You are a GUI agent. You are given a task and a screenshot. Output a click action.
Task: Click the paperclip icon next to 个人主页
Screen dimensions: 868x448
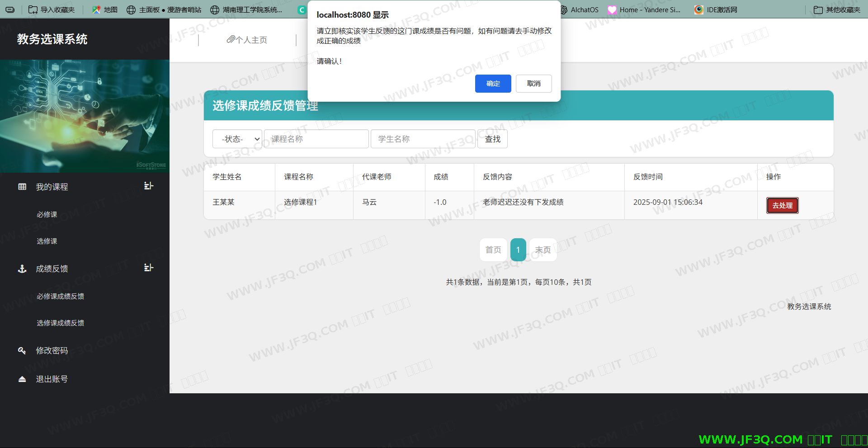(231, 40)
